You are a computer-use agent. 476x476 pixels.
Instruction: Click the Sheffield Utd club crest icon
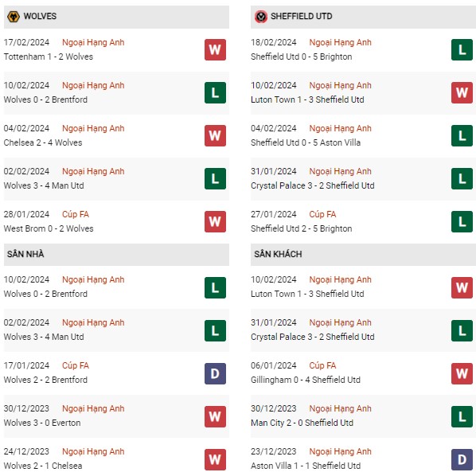point(261,17)
